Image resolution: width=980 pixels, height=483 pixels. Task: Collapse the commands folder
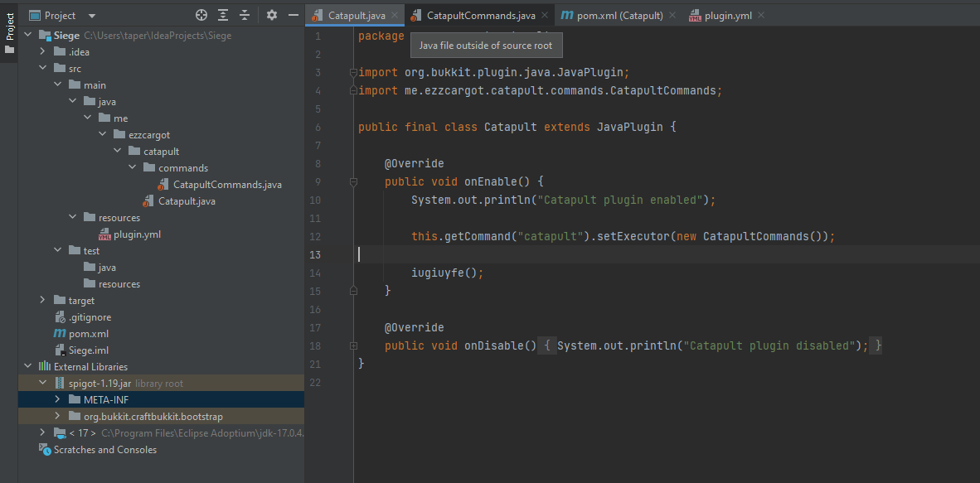(x=133, y=168)
